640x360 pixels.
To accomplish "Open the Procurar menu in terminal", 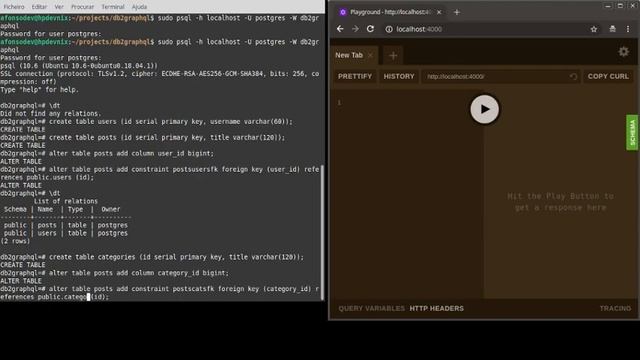I will 82,7.
